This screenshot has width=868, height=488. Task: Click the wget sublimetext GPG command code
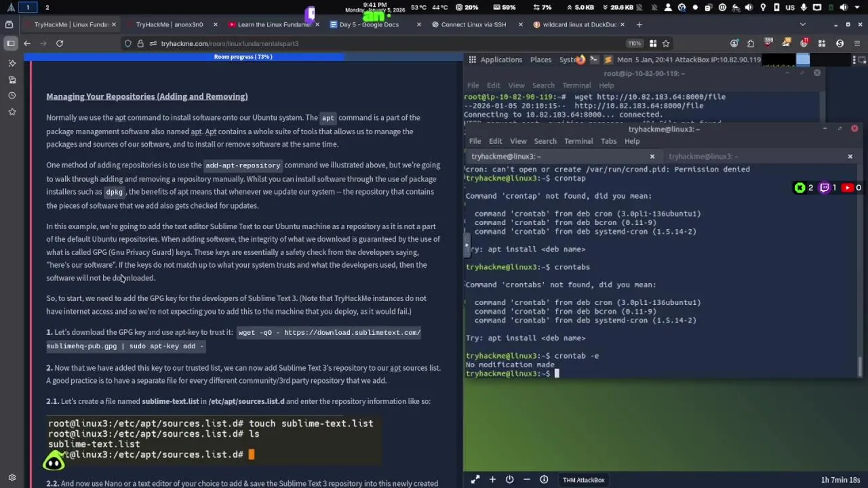(234, 339)
